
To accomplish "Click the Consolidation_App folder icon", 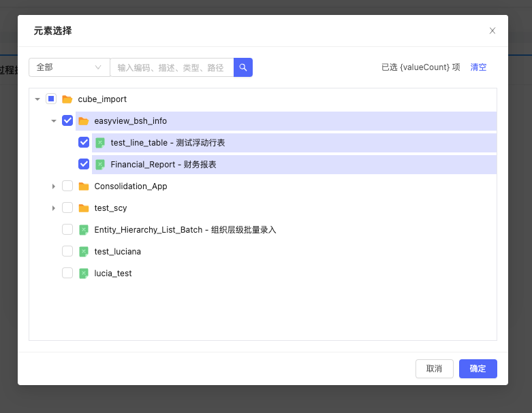I will pos(84,186).
